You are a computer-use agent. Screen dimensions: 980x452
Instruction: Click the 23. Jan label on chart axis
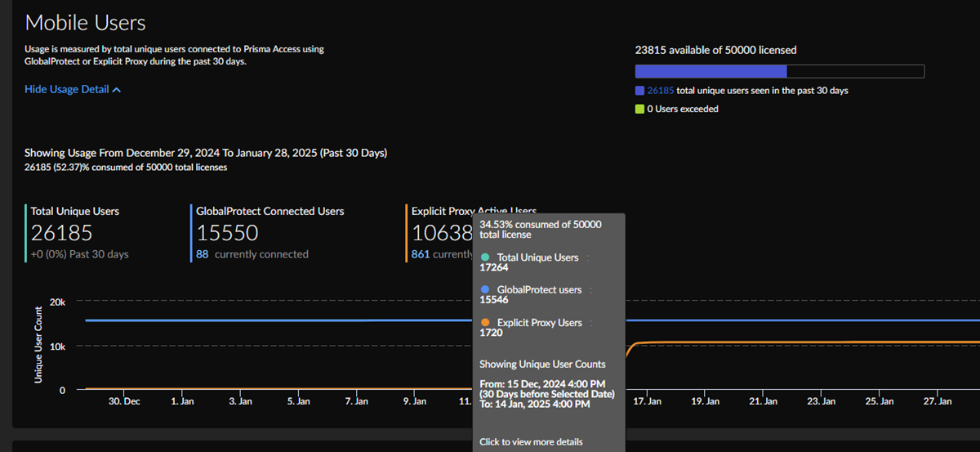[x=822, y=401]
